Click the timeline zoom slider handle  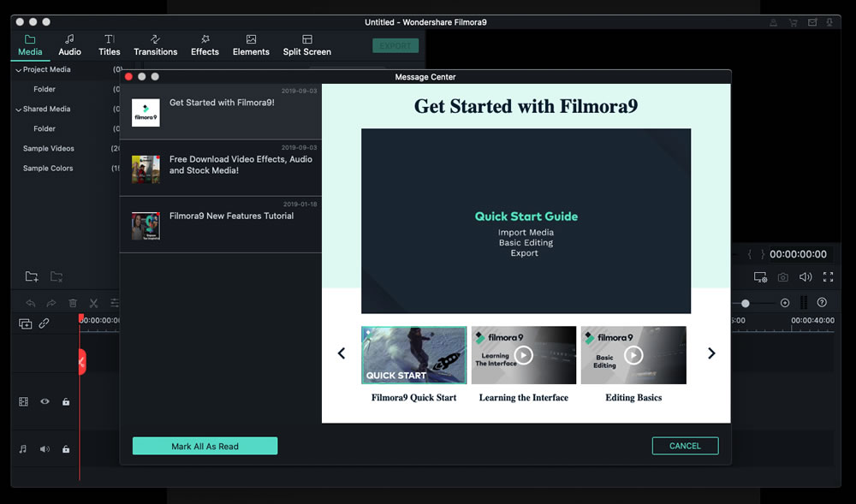click(x=746, y=303)
